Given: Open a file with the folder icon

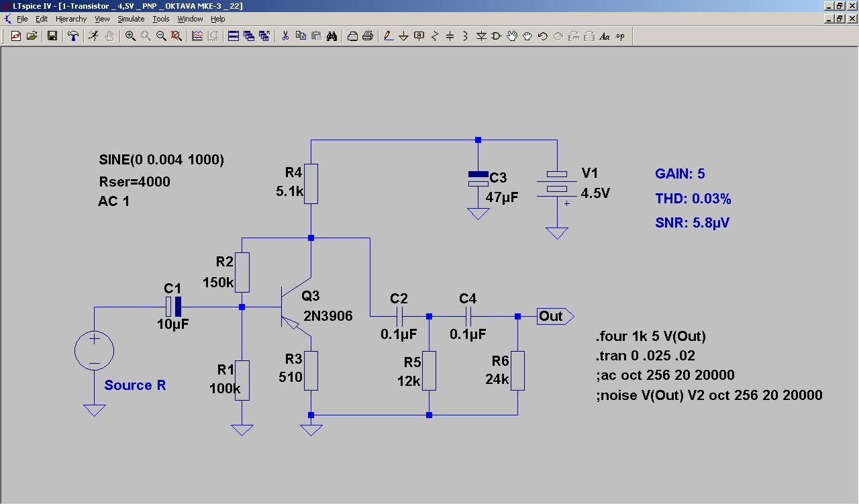Looking at the screenshot, I should 32,36.
